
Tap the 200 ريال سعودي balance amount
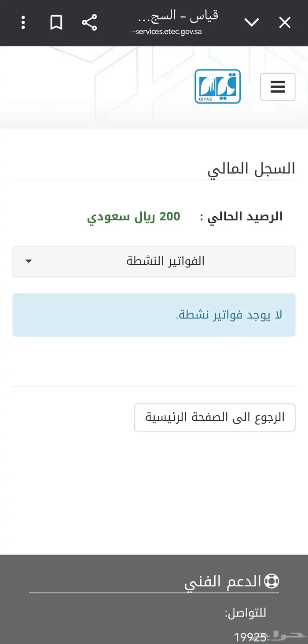coord(133,217)
